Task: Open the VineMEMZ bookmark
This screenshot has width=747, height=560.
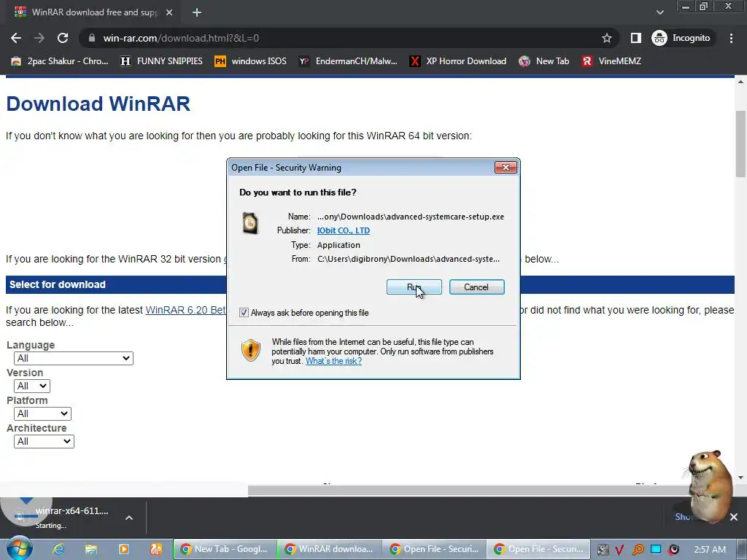Action: [x=612, y=61]
